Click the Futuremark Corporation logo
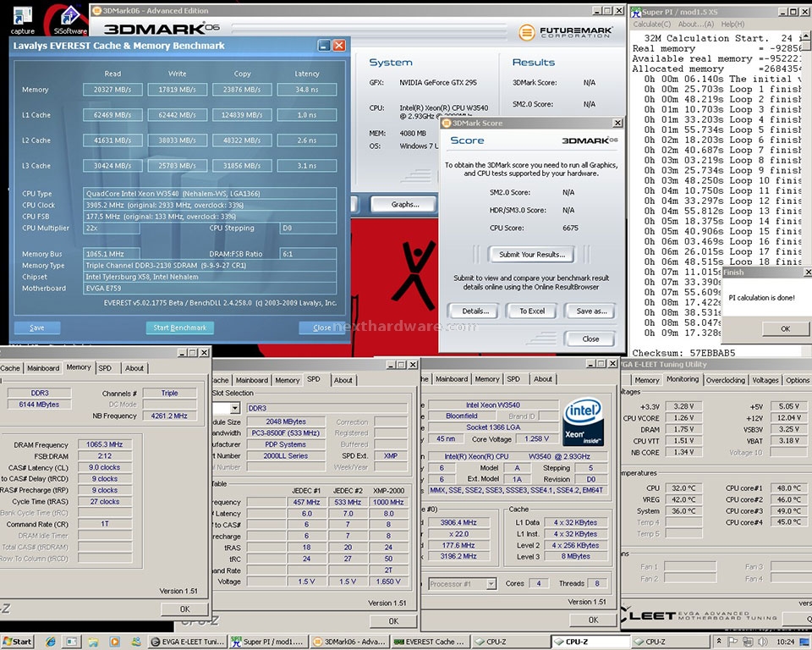The image size is (812, 650). tap(566, 32)
